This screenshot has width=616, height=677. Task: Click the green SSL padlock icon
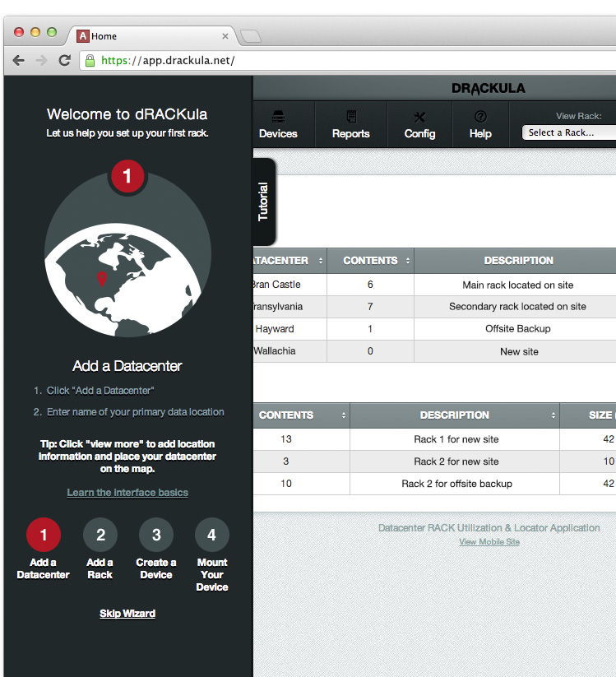click(x=89, y=60)
